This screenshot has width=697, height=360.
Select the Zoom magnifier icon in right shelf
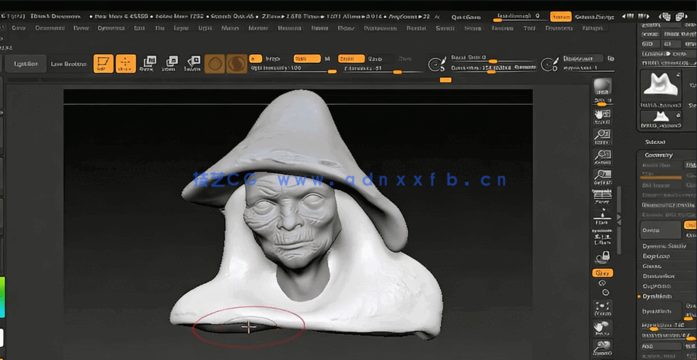(602, 136)
